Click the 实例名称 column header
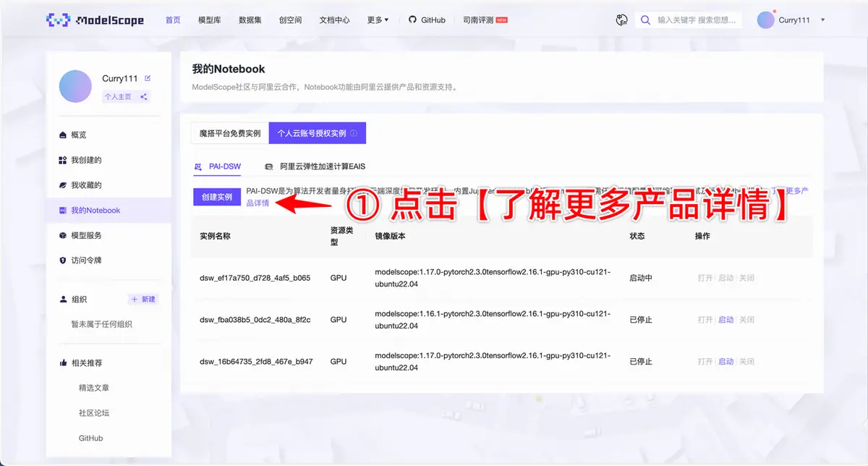868x466 pixels. point(215,237)
